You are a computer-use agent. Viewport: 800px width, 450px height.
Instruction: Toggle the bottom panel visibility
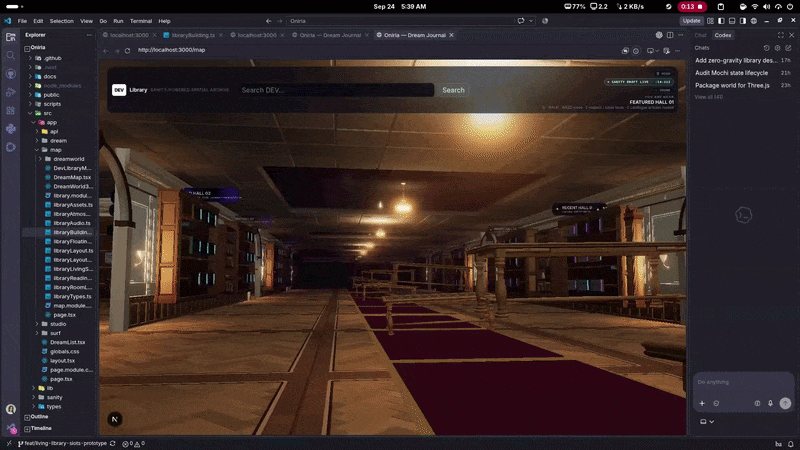[732, 21]
